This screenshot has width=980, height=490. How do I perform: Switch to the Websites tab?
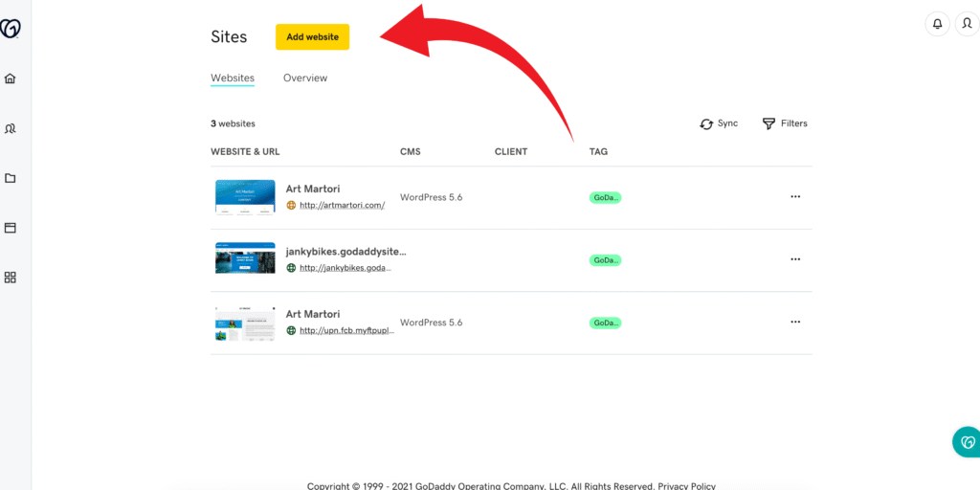233,78
